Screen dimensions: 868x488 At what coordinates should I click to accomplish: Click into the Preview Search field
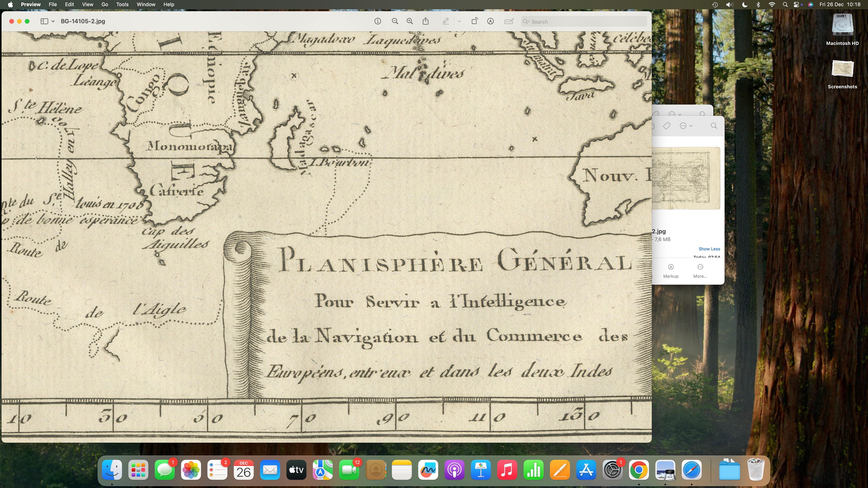pyautogui.click(x=584, y=21)
